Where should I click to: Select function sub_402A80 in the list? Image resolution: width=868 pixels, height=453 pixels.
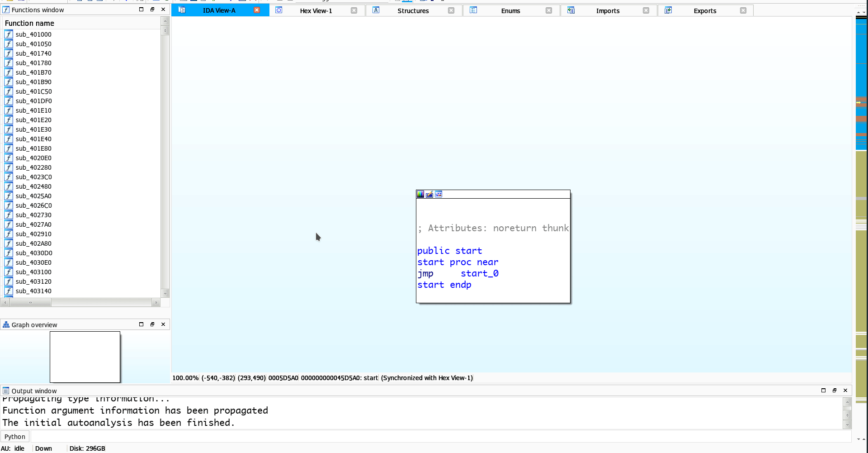(x=81, y=243)
